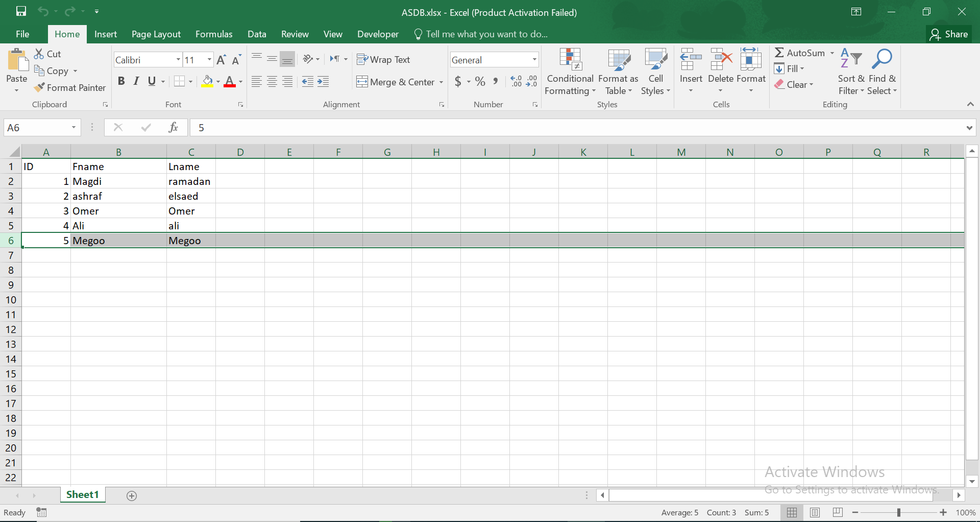Toggle Bold formatting
980x522 pixels.
tap(121, 81)
